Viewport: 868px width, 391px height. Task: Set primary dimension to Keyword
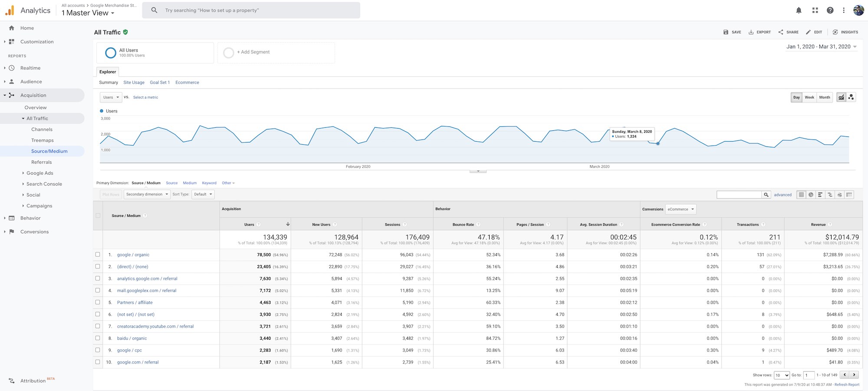pyautogui.click(x=209, y=183)
